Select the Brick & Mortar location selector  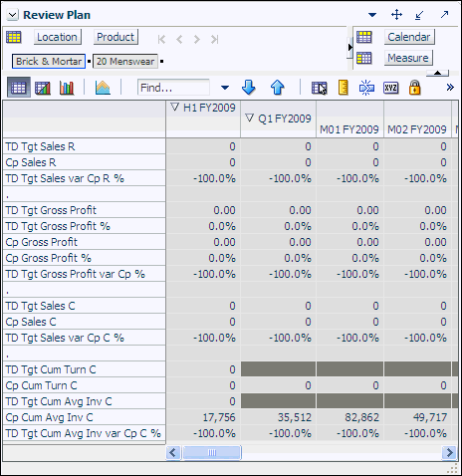click(49, 62)
